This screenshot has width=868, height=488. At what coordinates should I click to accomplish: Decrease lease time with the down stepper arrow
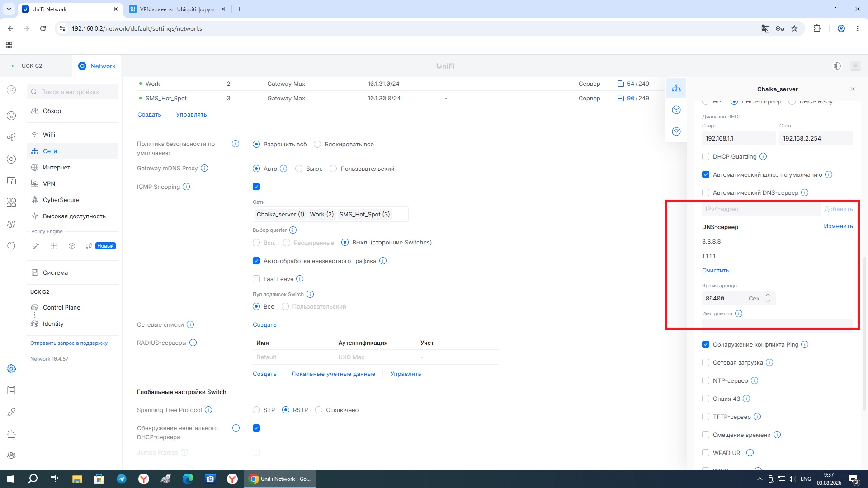[768, 301]
